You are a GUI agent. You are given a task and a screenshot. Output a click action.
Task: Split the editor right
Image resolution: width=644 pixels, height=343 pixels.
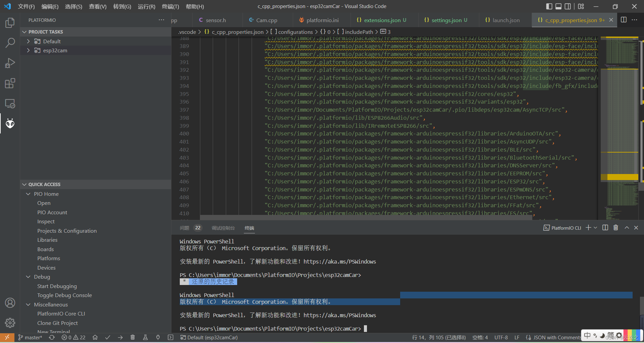624,20
